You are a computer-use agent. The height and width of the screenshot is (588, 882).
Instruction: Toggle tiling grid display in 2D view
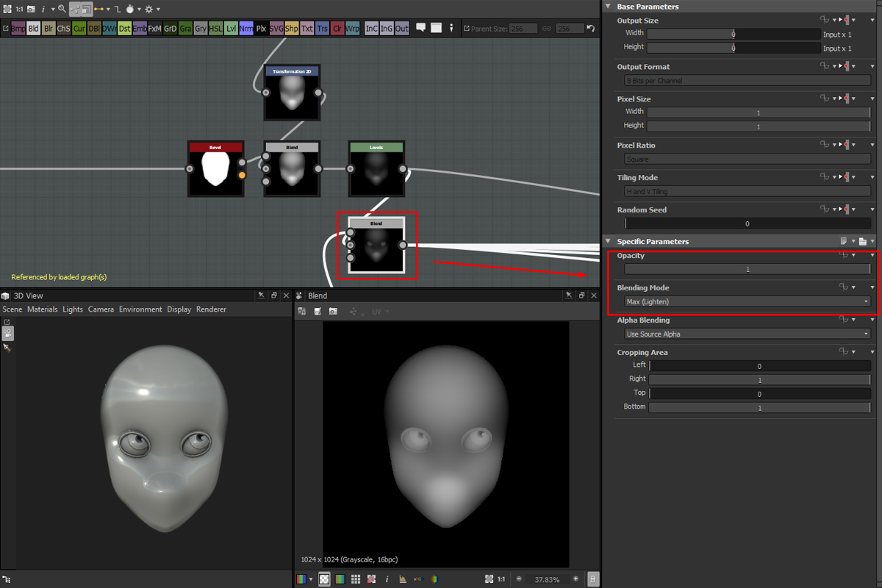[356, 579]
